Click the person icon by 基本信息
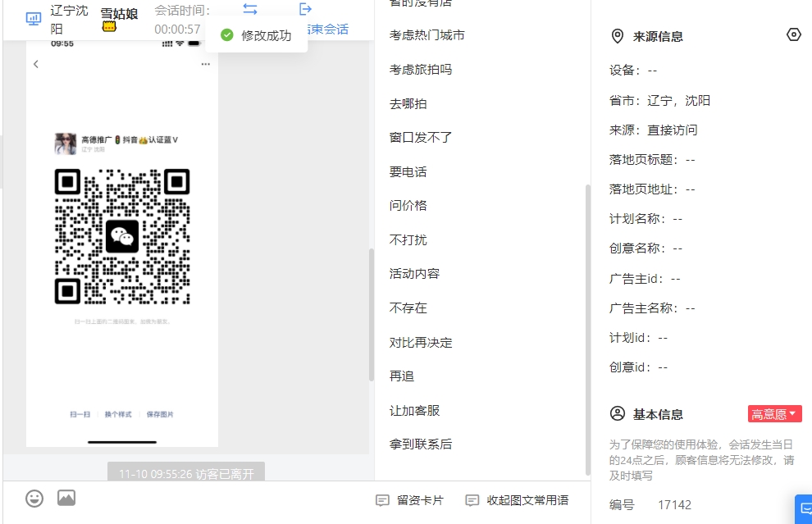Image resolution: width=812 pixels, height=524 pixels. pyautogui.click(x=618, y=414)
